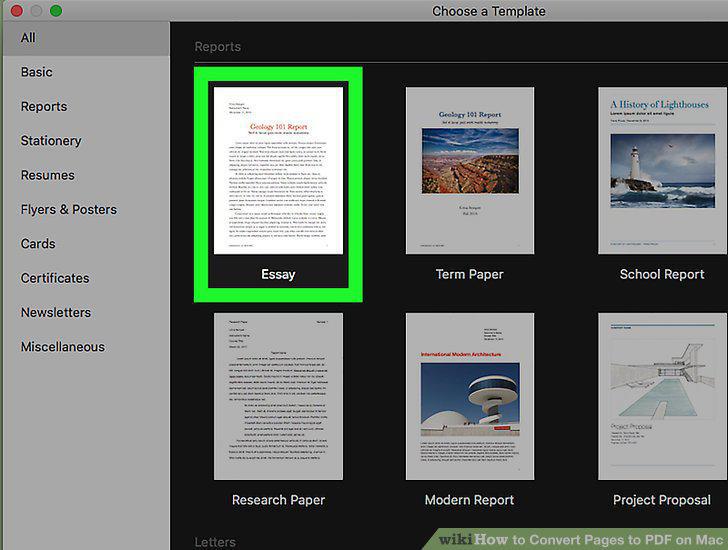
Task: Click the Modern Report label text
Action: click(469, 500)
